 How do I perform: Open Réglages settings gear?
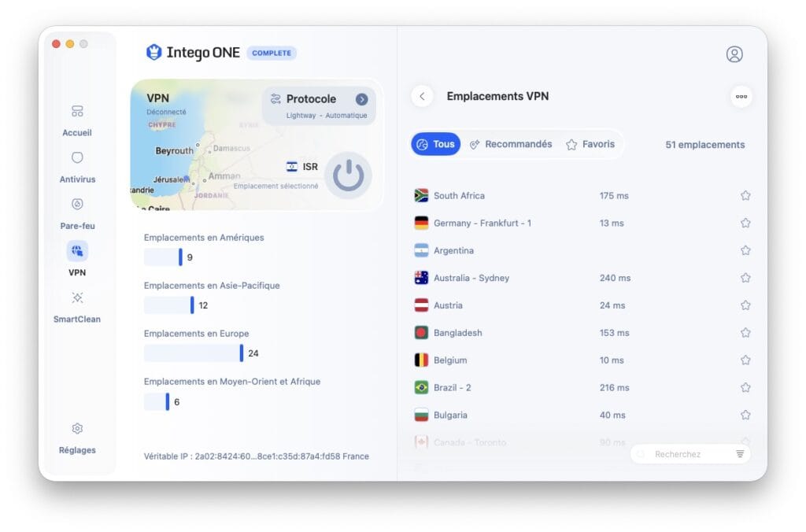pos(77,429)
